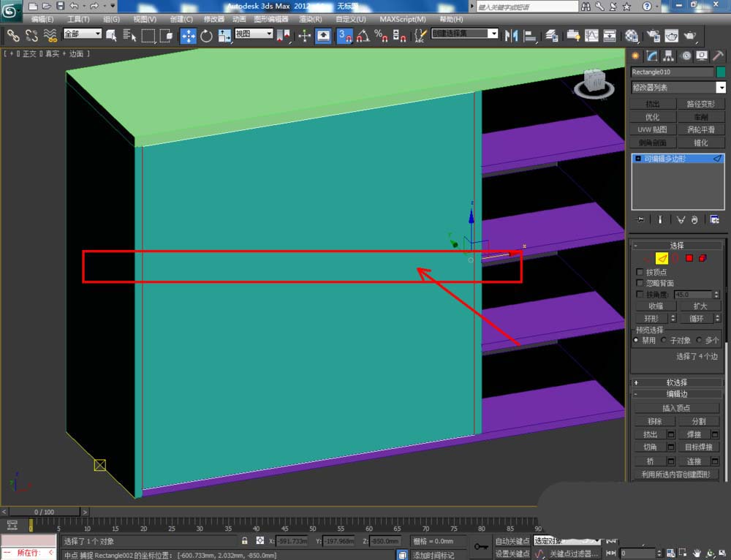Activate the Select and Move tool
This screenshot has height=560, width=731.
click(189, 36)
